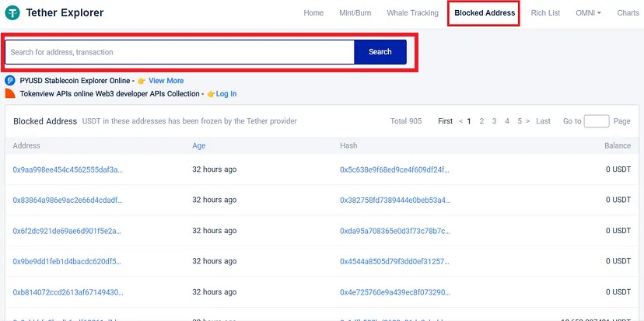The width and height of the screenshot is (644, 321).
Task: Follow the View More link
Action: click(x=166, y=81)
